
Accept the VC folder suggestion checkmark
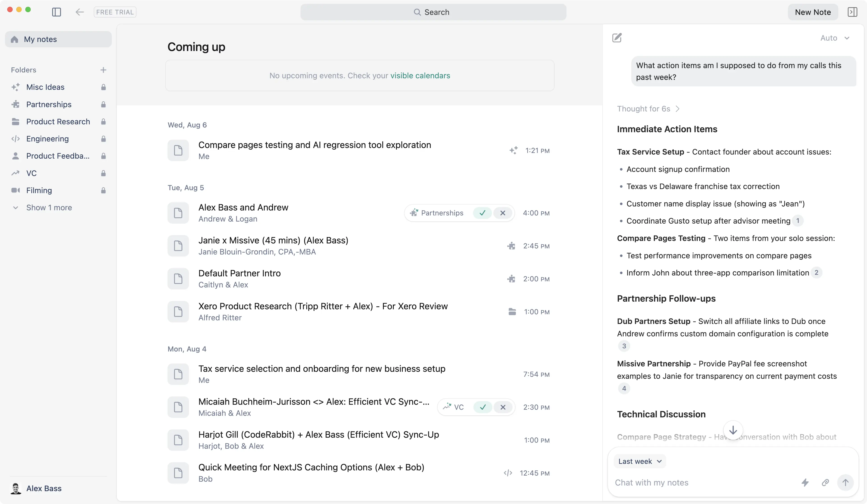click(x=483, y=407)
